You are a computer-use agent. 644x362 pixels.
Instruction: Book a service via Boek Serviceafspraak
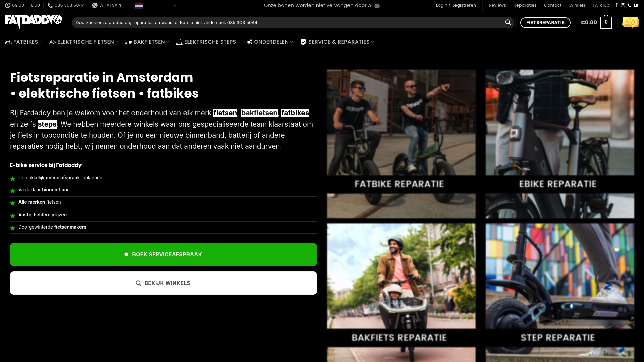tap(163, 255)
